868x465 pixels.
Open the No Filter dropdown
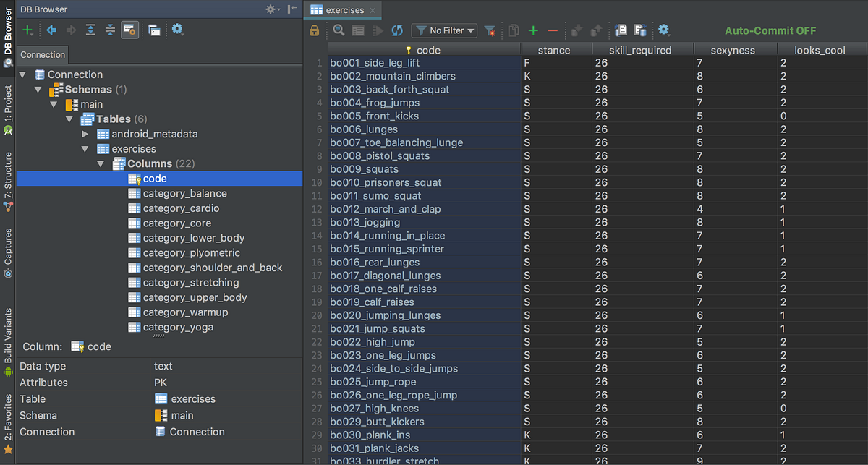443,30
